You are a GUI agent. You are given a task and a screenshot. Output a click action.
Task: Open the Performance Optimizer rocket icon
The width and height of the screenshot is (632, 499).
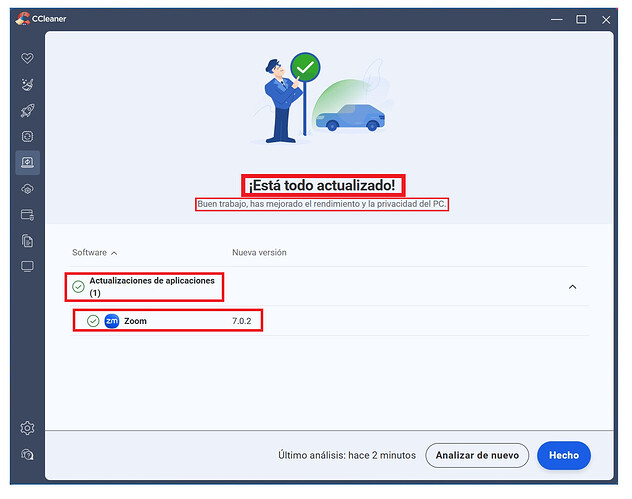pos(27,110)
